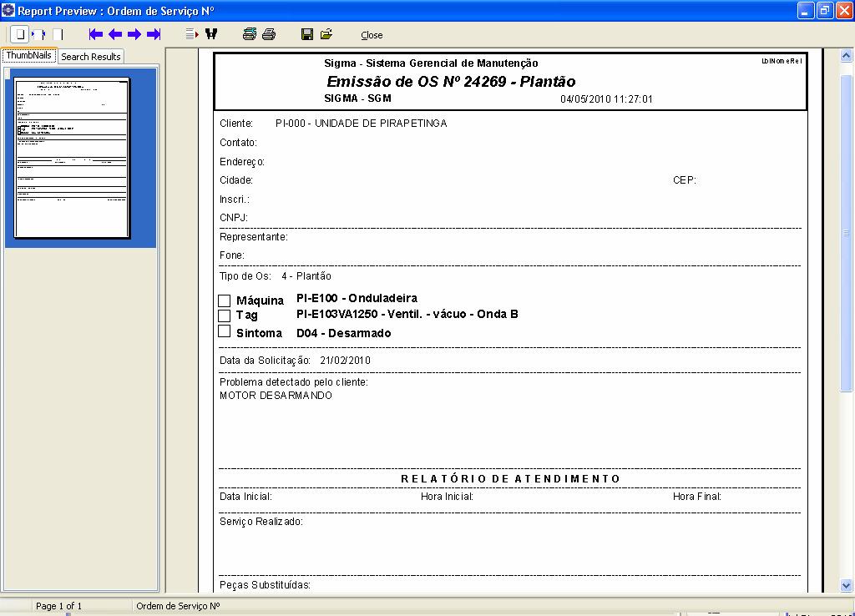Click the 'Contato:' label
855x616 pixels.
tap(238, 142)
